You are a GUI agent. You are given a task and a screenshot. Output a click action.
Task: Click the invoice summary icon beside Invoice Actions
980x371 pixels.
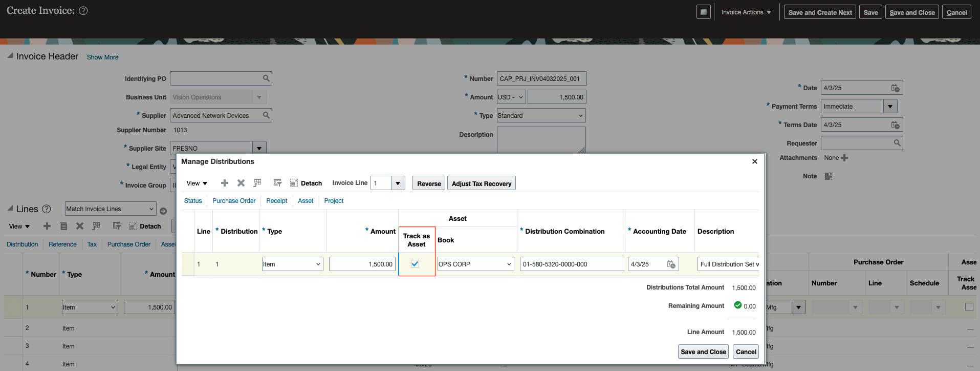coord(704,12)
